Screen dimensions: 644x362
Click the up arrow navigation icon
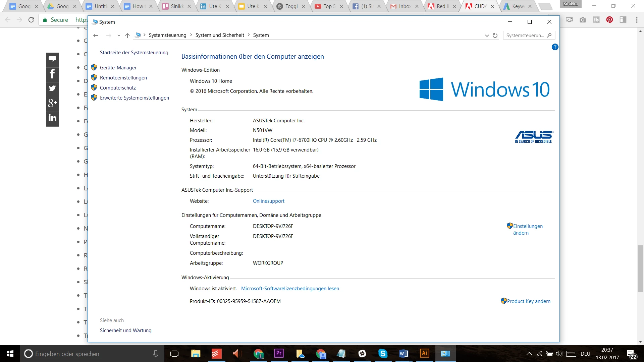pos(127,36)
